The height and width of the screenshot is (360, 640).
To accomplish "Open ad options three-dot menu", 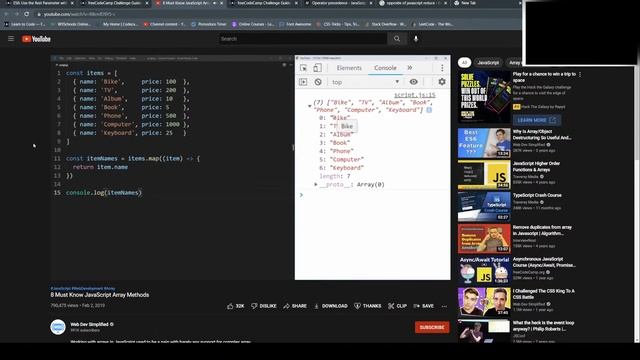I will (580, 75).
